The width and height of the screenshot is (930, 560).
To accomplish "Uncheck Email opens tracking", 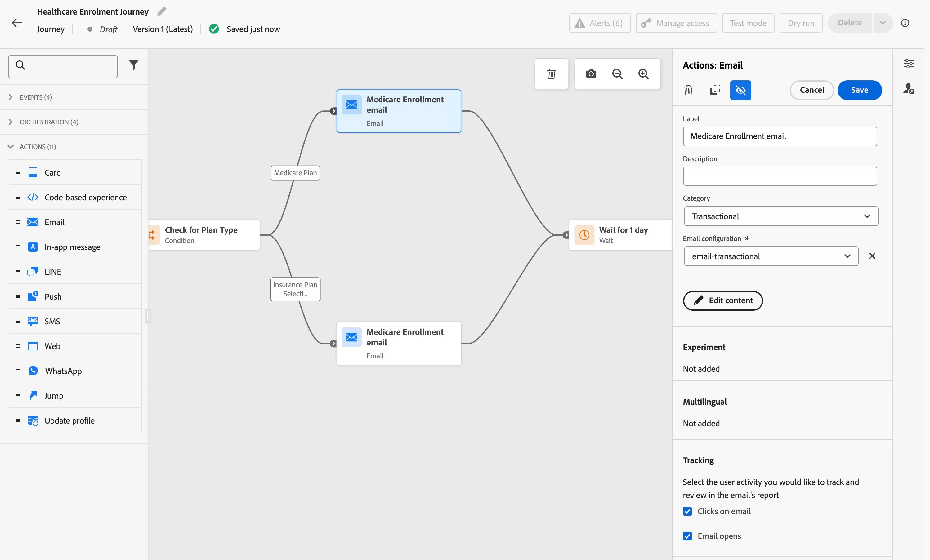I will [687, 536].
